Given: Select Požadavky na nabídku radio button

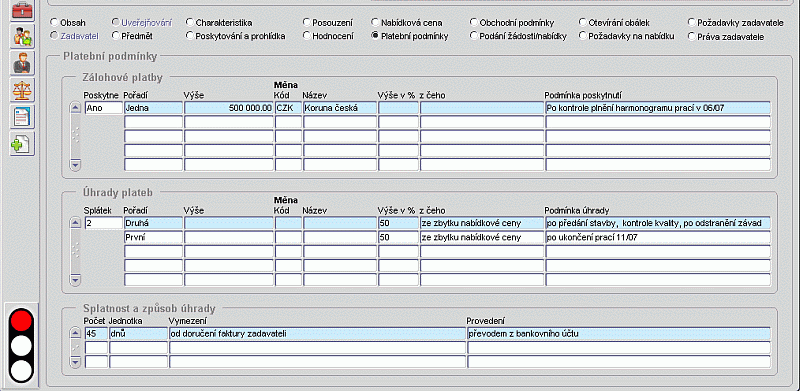Looking at the screenshot, I should (x=583, y=36).
